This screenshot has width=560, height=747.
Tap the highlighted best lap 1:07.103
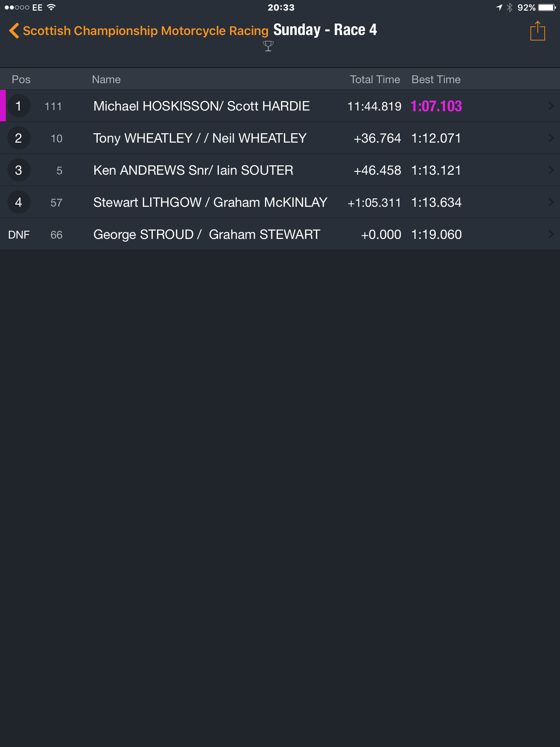coord(436,106)
